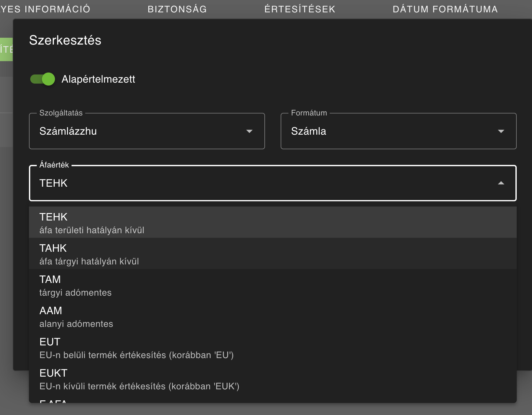This screenshot has width=532, height=415.
Task: Click the Szolgáltatás dropdown arrow icon
Action: (249, 131)
